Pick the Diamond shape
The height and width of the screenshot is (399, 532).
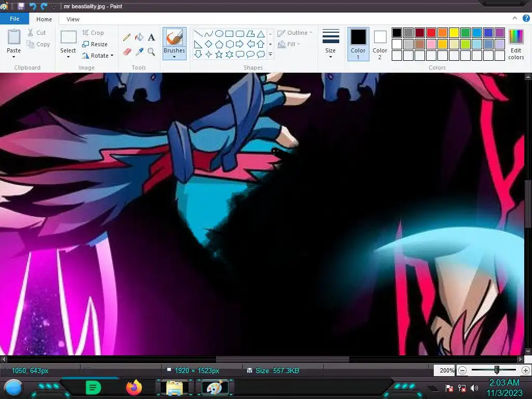coord(209,44)
